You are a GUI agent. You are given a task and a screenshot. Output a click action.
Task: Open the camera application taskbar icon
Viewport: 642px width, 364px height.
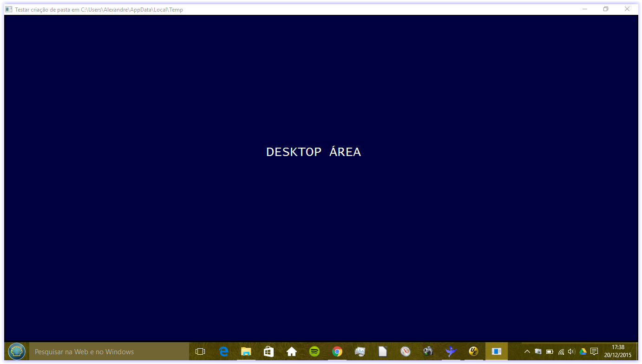click(x=428, y=351)
